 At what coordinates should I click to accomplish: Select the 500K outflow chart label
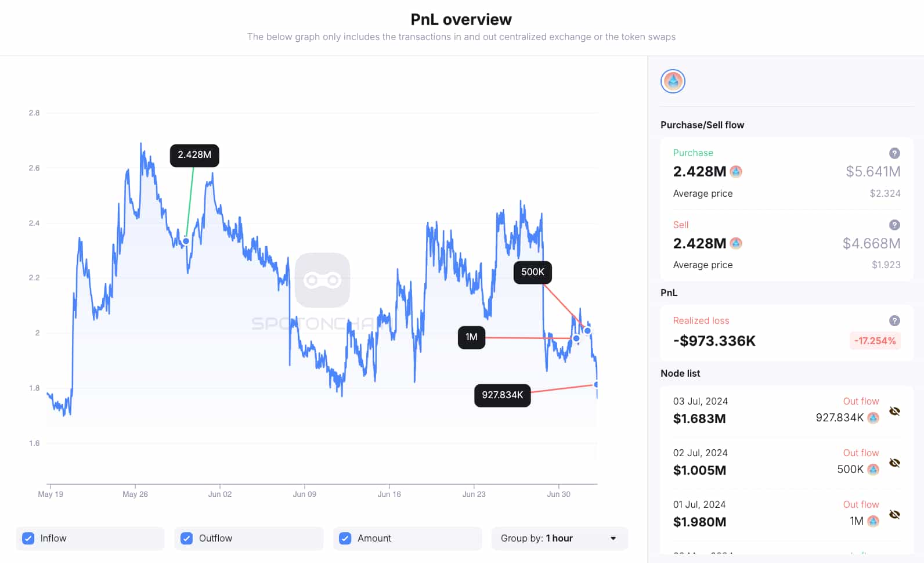pos(532,272)
